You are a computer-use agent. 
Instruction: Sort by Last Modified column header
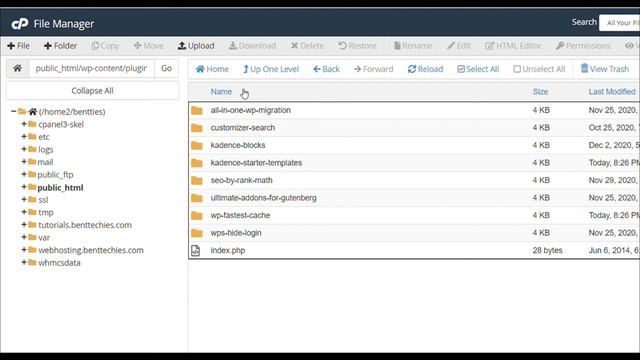(x=612, y=92)
